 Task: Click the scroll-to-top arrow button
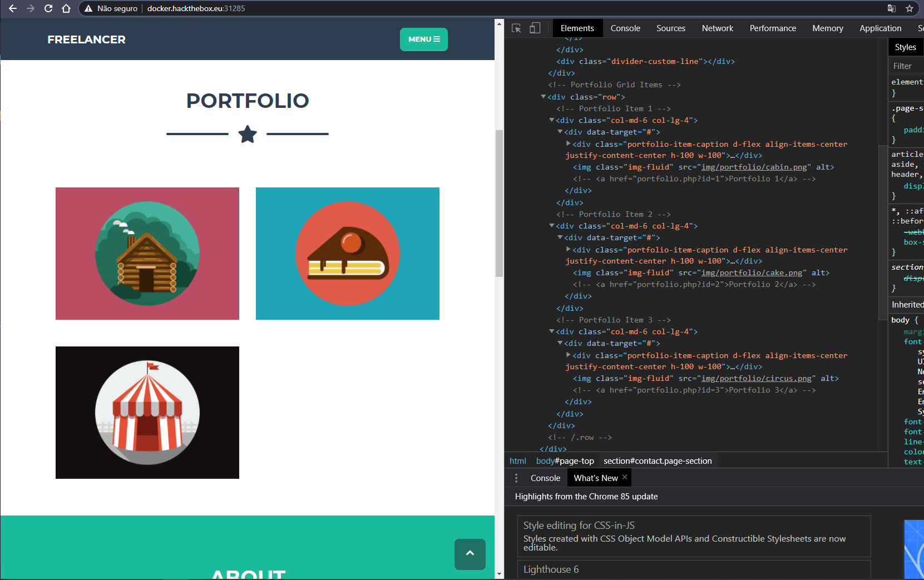(x=470, y=554)
